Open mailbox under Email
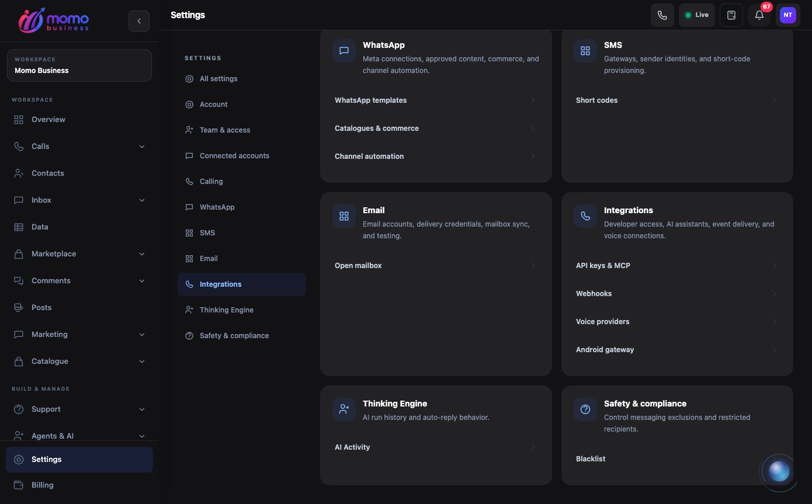Screen dimensions: 812x504 pos(436,266)
